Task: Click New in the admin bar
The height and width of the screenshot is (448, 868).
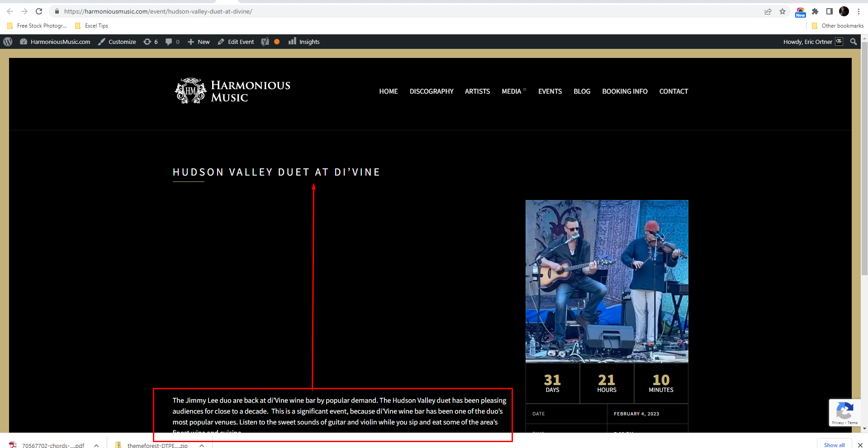Action: coord(199,42)
